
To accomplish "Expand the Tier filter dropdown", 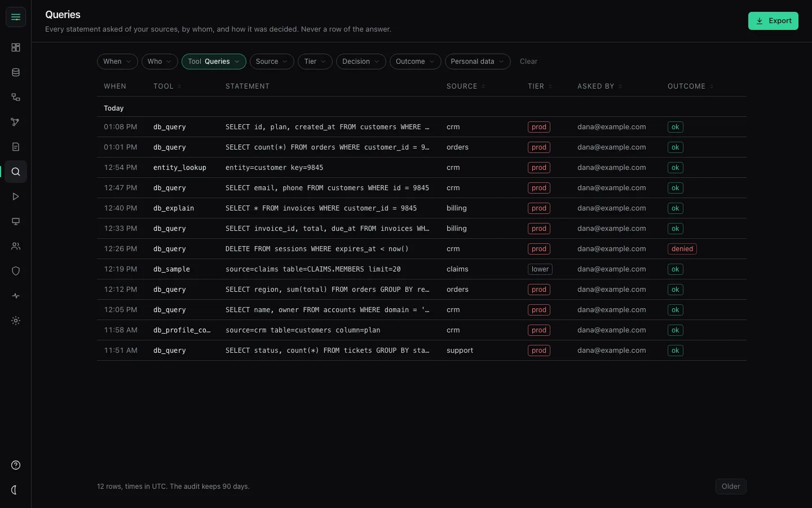I will 315,62.
